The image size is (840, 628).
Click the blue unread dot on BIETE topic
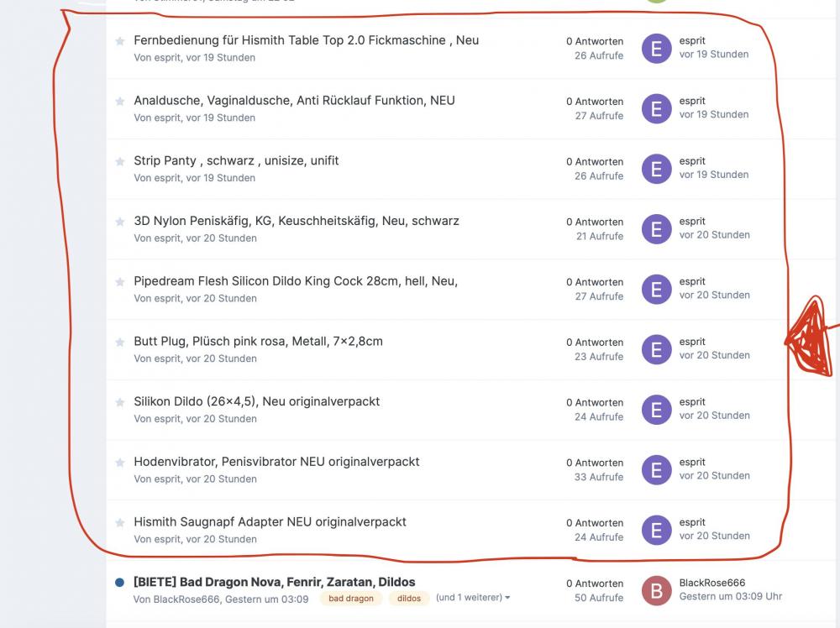coord(119,583)
